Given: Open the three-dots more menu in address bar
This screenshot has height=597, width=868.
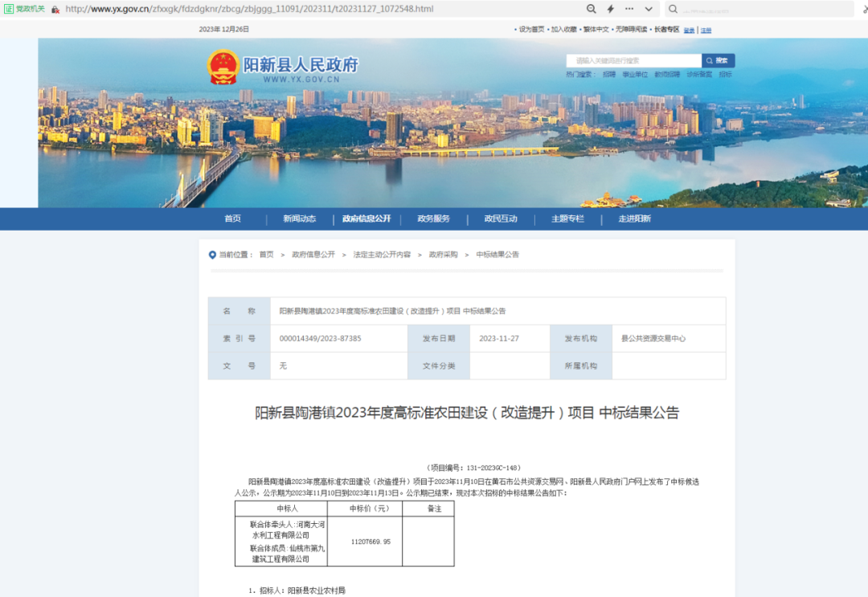Looking at the screenshot, I should [x=628, y=9].
